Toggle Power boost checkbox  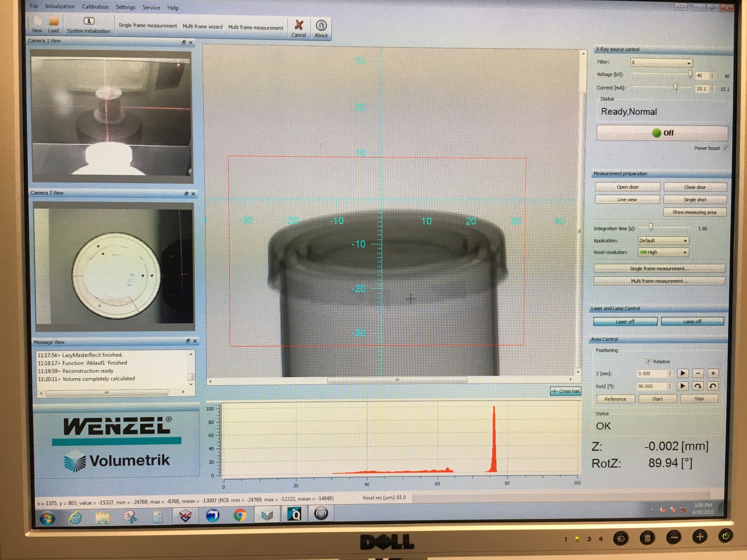pos(725,148)
